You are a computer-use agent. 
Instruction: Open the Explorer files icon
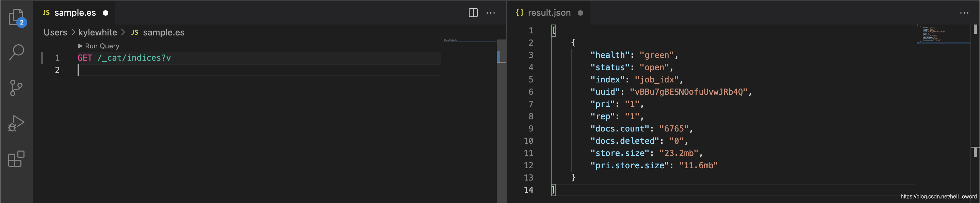(x=16, y=17)
